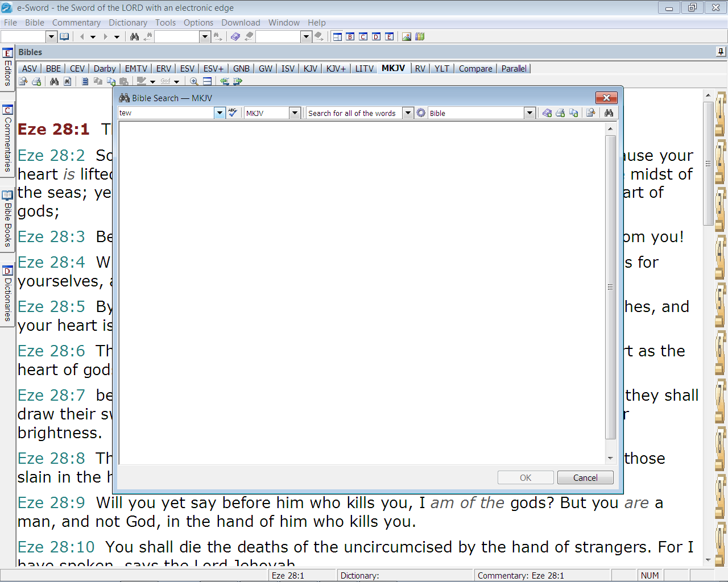This screenshot has height=582, width=728.
Task: Click the Cancel button in Bible Search
Action: pos(585,477)
